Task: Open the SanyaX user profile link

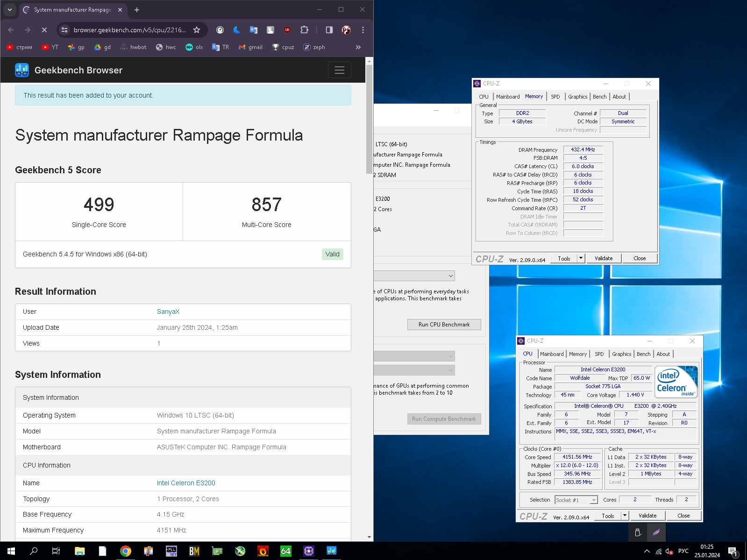Action: click(x=168, y=312)
